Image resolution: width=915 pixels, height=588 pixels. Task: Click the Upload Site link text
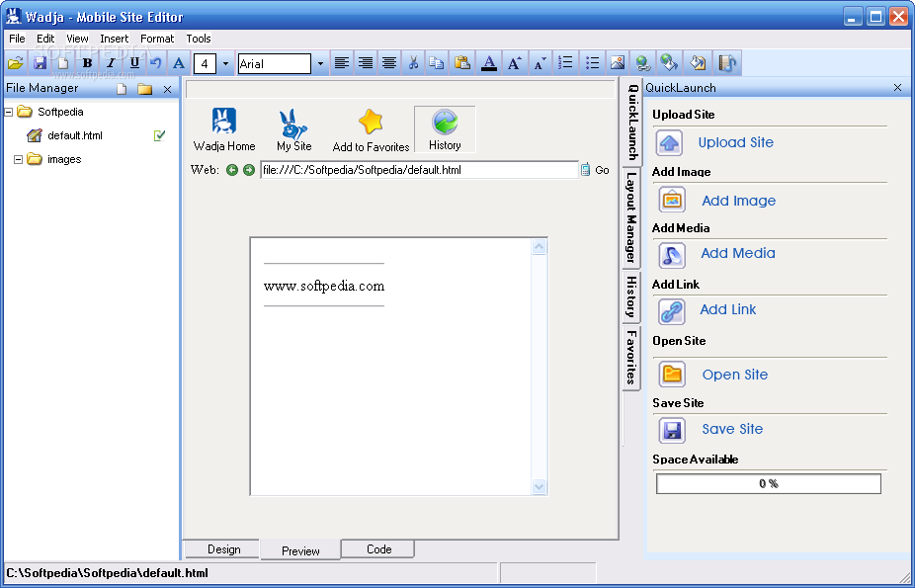tap(736, 142)
